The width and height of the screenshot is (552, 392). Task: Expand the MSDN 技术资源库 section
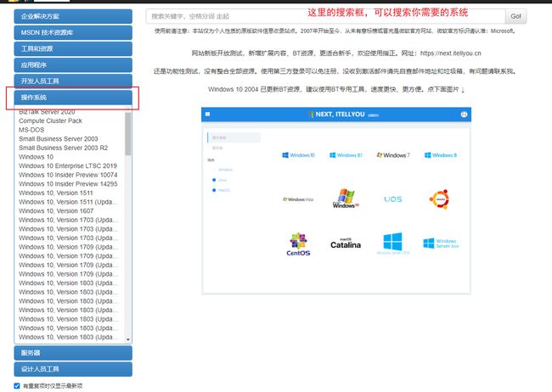[x=73, y=32]
